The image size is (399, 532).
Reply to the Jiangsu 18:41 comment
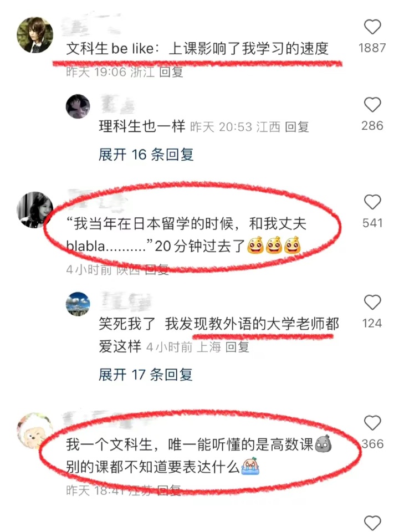click(168, 490)
